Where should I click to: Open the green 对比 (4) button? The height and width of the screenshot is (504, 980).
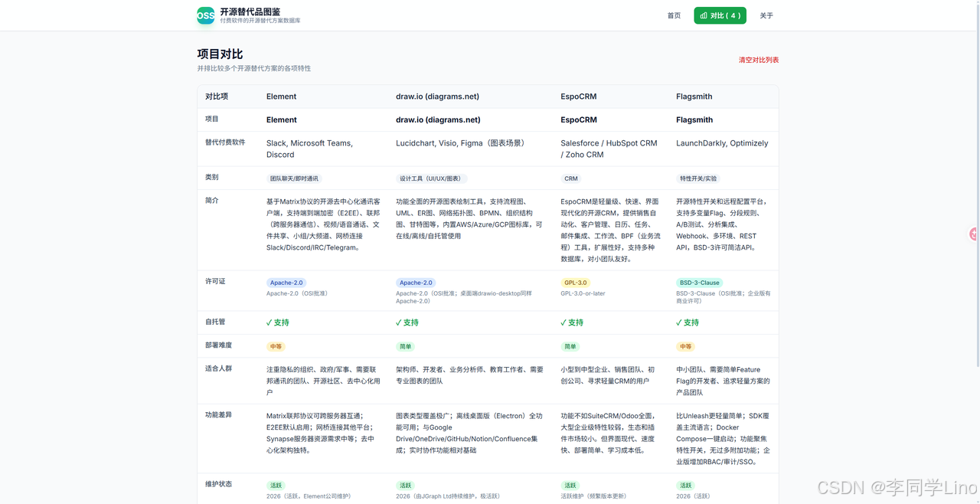tap(720, 15)
